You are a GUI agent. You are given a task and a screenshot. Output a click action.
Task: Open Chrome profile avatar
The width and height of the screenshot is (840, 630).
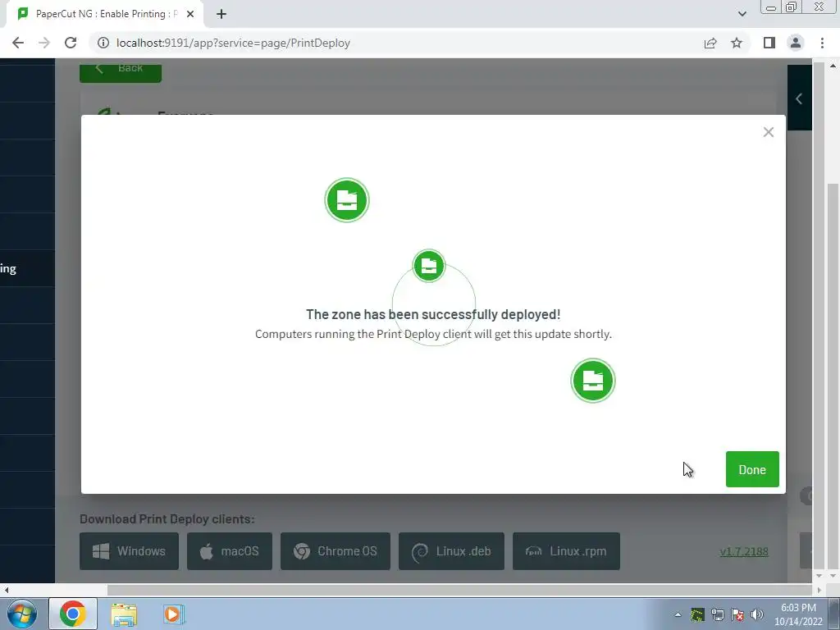tap(796, 43)
